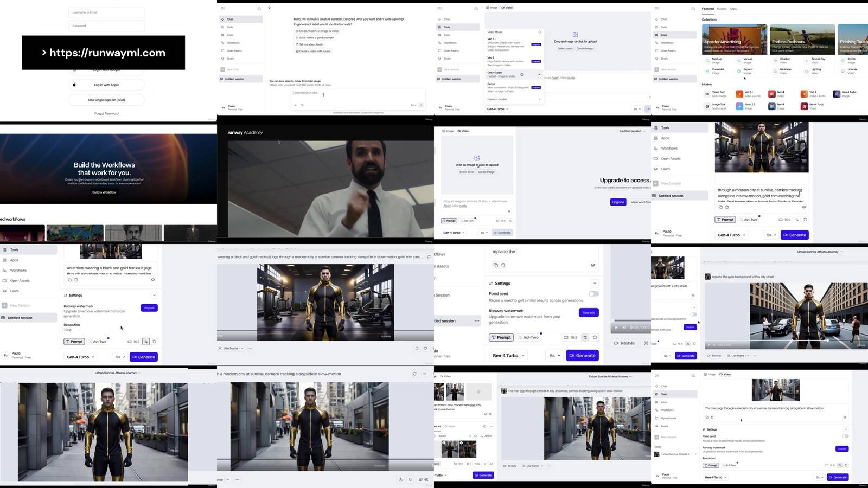Click trash icon under the 'replace the' prompt
This screenshot has height=488, width=868.
coord(503,265)
